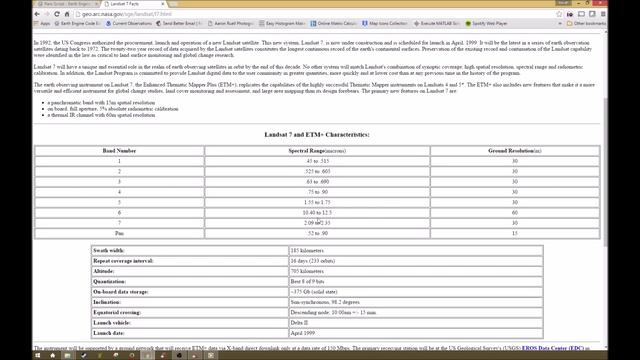Click the browser forward arrow

[x=47, y=14]
